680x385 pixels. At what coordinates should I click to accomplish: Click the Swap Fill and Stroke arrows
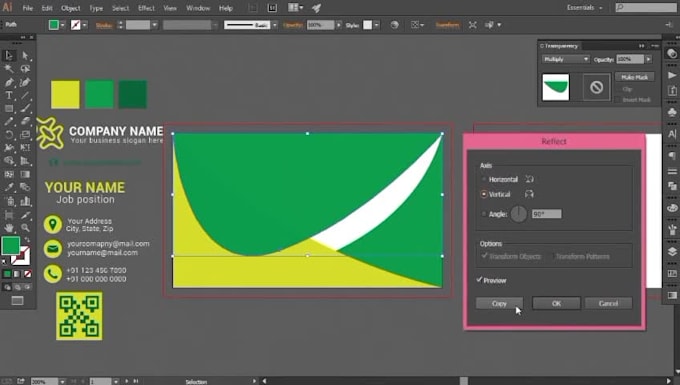click(27, 240)
